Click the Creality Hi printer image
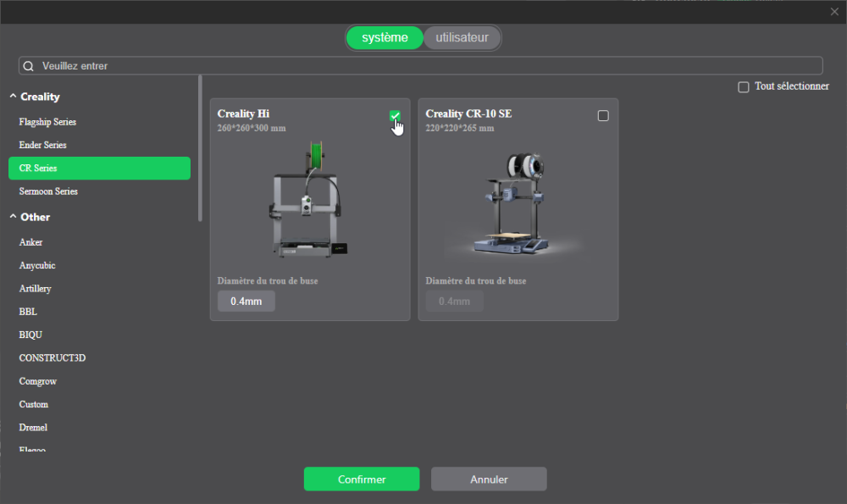847x504 pixels. [309, 199]
